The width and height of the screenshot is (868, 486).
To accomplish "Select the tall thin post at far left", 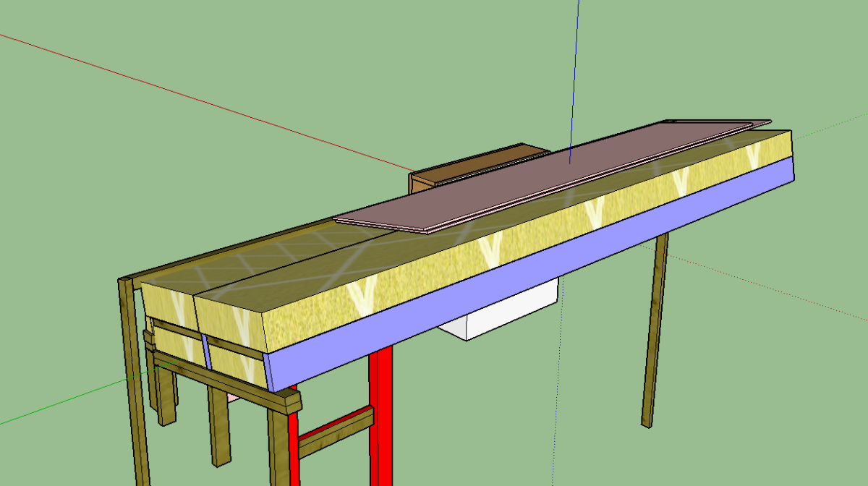I will point(132,376).
